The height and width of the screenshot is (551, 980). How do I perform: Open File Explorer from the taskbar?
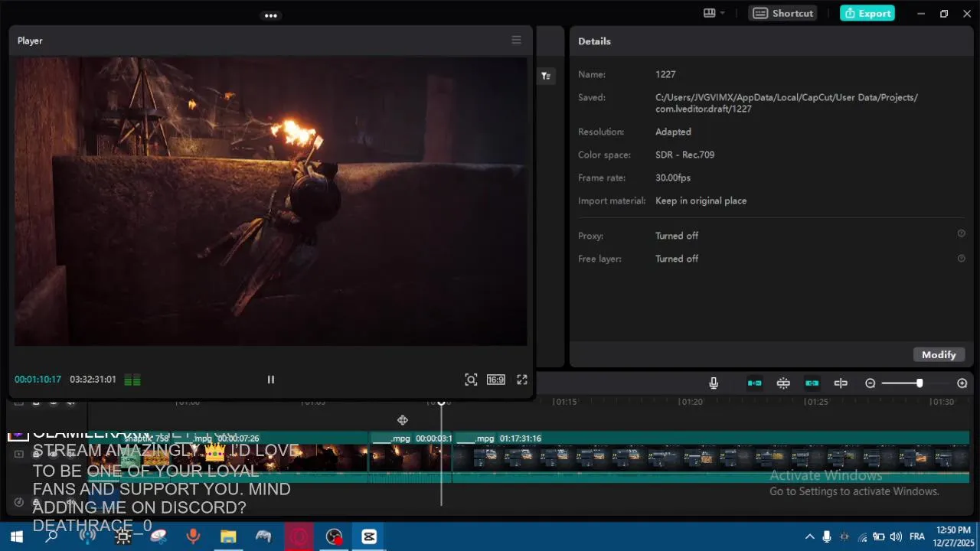(228, 536)
